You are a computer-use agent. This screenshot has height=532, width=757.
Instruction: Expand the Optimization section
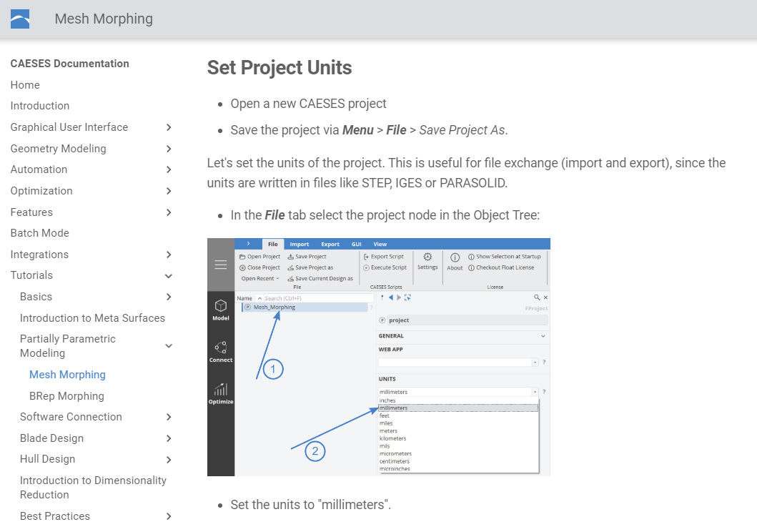[169, 191]
